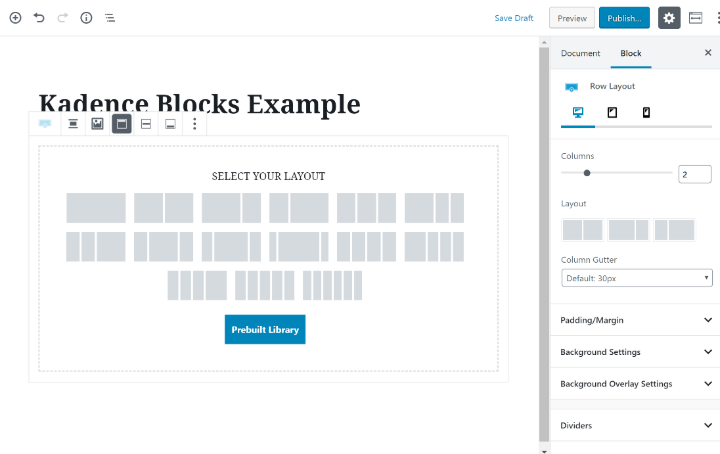Switch to tablet device settings
This screenshot has width=720, height=454.
pyautogui.click(x=612, y=112)
